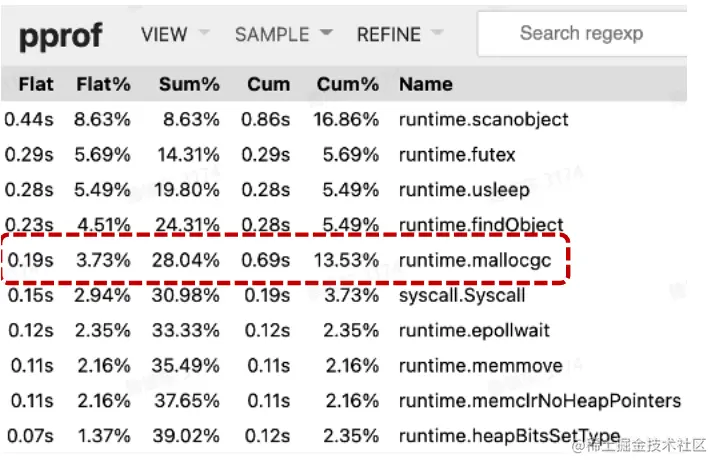
Task: Open the VIEW dropdown menu
Action: [x=174, y=34]
